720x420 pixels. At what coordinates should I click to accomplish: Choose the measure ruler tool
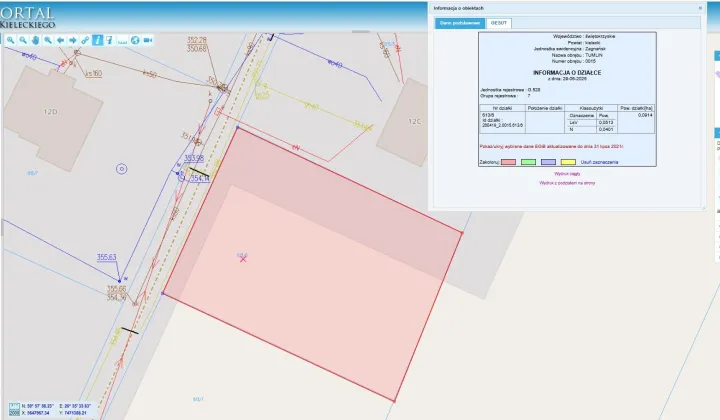pyautogui.click(x=122, y=40)
